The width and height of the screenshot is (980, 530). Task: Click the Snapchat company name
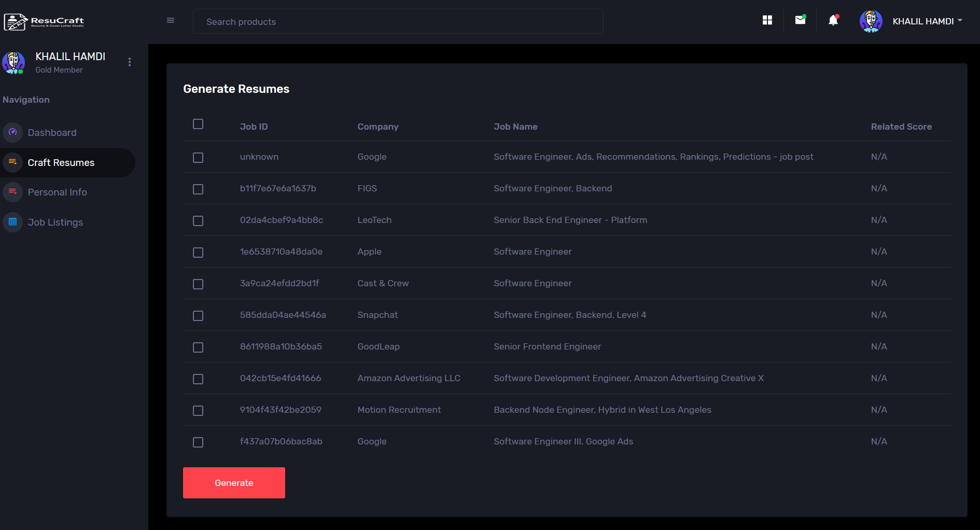(x=377, y=315)
